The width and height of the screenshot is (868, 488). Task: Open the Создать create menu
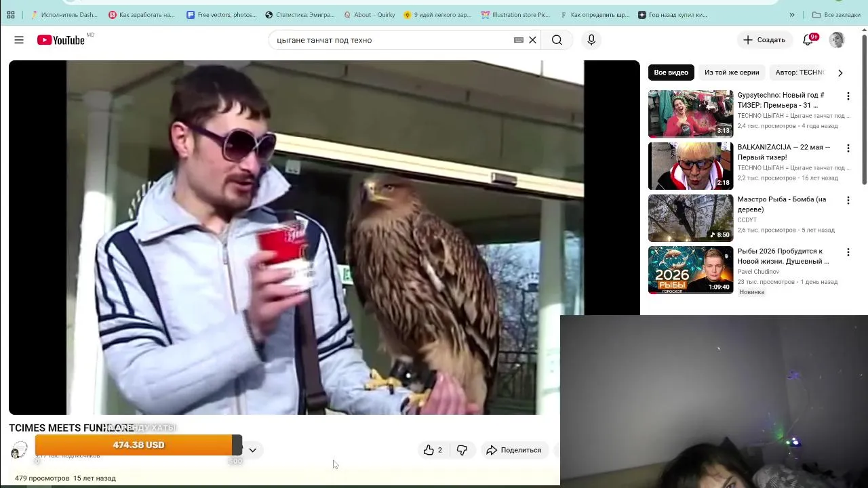tap(764, 40)
